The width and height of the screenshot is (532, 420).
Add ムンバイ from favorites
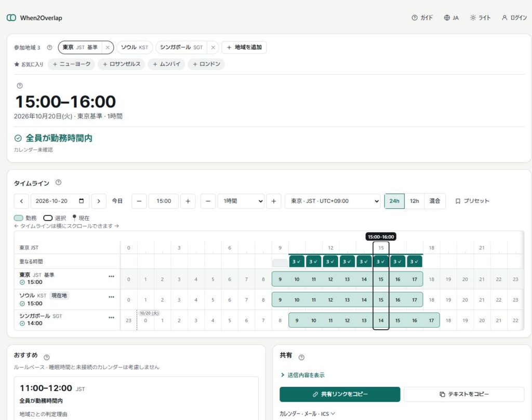coord(166,64)
